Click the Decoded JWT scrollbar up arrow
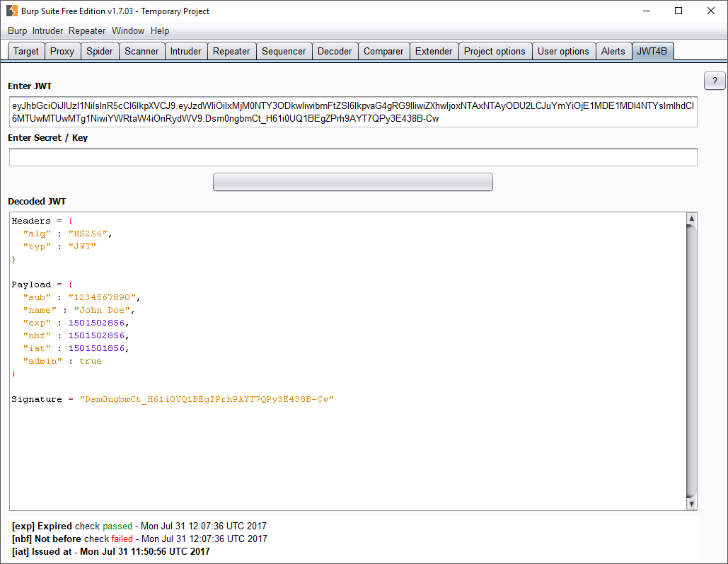The height and width of the screenshot is (564, 728). click(691, 219)
